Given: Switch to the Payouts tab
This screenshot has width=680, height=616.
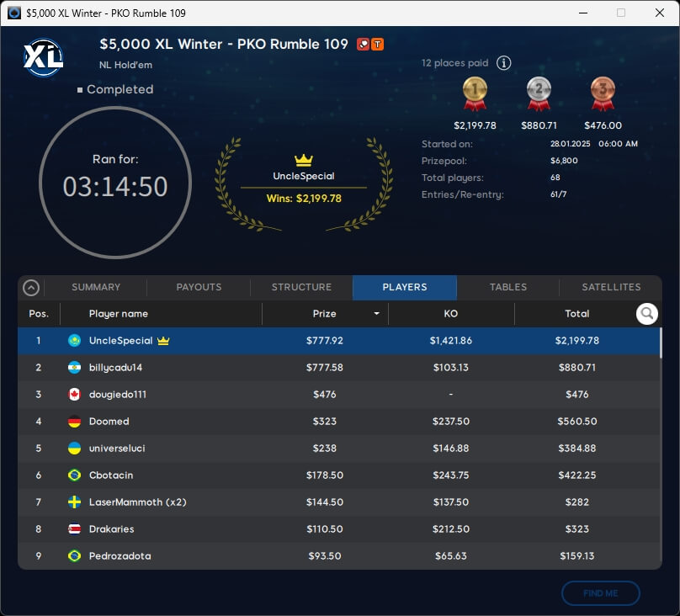Looking at the screenshot, I should [x=199, y=287].
